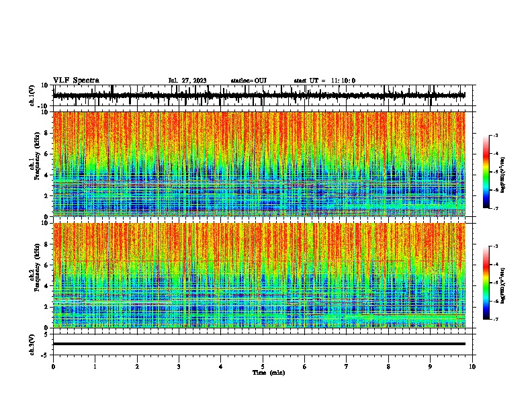Click the "VLF Spectra" title text
Screen dimensions: 532x411
[x=76, y=81]
